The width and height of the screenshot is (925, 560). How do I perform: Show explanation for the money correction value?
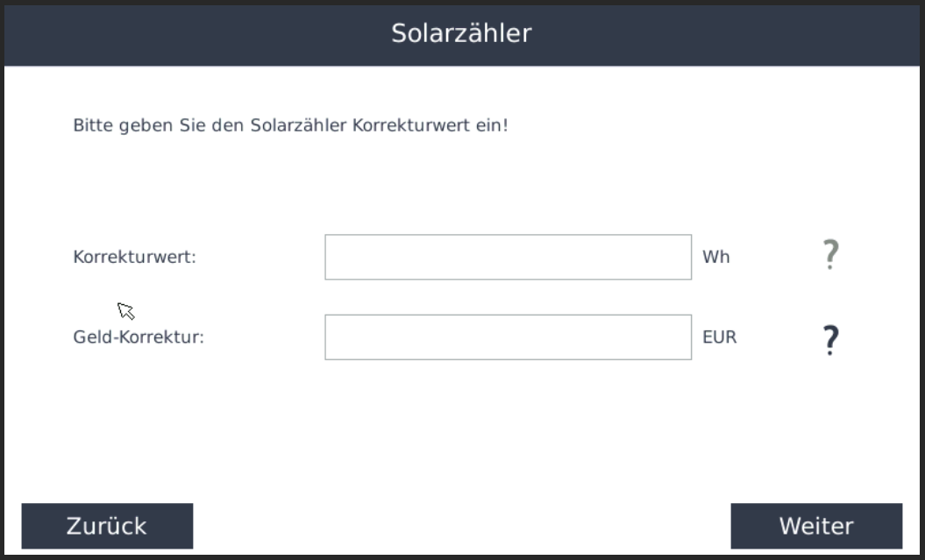pos(830,340)
